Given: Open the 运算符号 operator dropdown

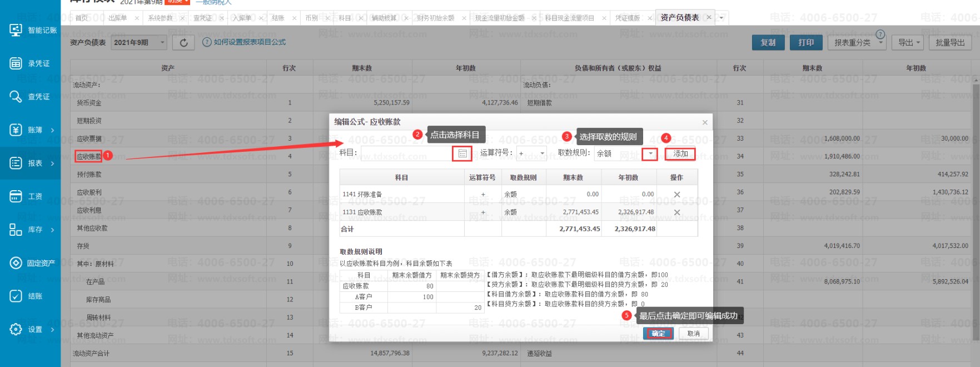Looking at the screenshot, I should coord(531,153).
